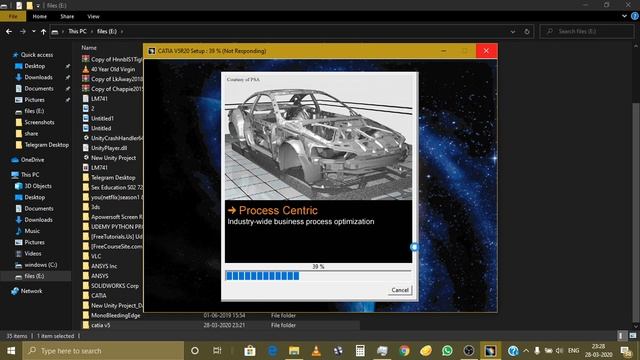Select the UnityPlayer.dll file

[x=109, y=148]
